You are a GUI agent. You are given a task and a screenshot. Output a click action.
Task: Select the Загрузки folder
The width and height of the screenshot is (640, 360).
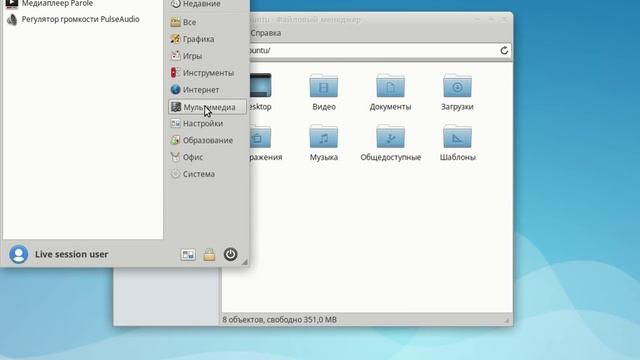pos(457,92)
